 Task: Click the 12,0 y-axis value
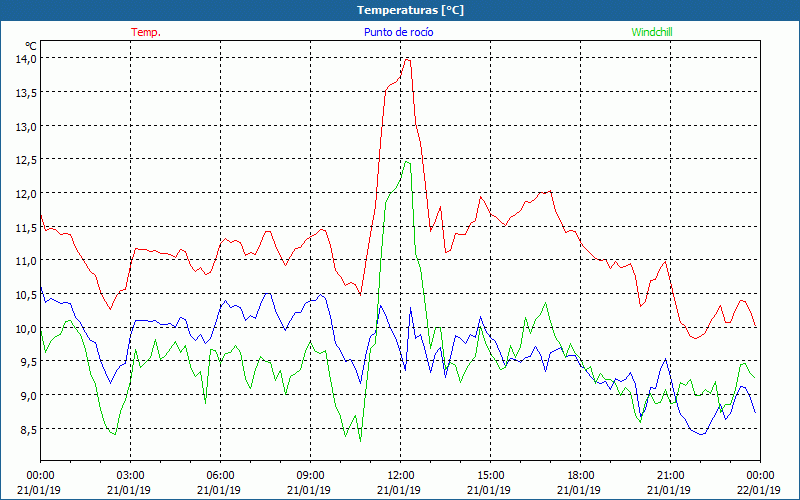click(26, 193)
